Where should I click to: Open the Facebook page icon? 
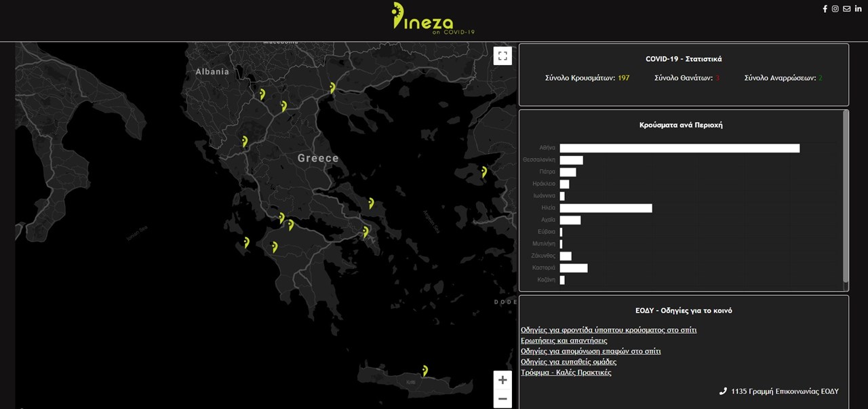click(x=825, y=9)
